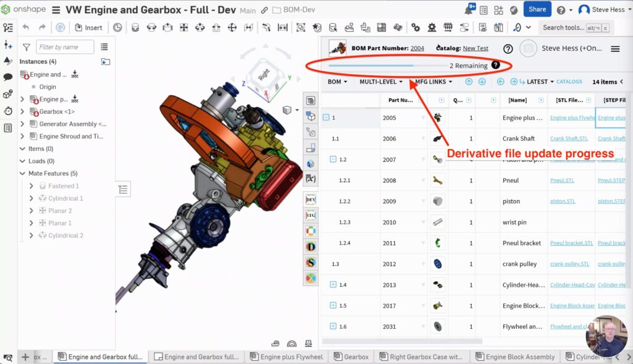Open the LATEST version dropdown

pos(540,82)
